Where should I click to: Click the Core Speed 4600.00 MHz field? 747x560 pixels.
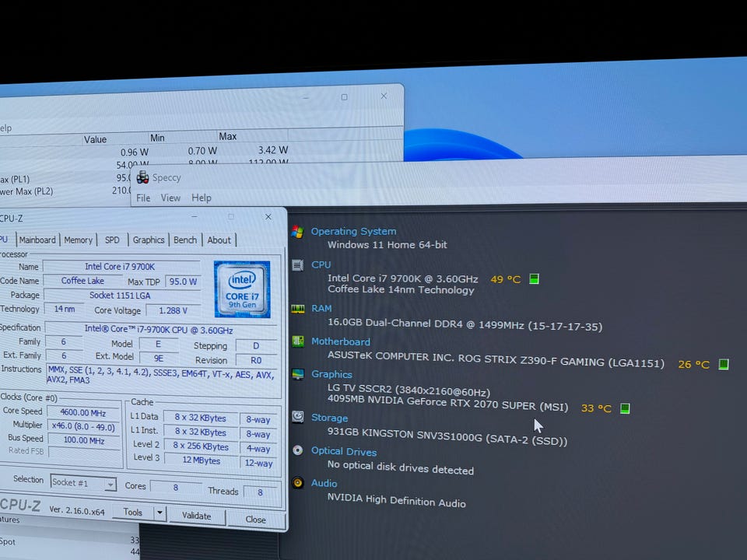click(x=83, y=412)
